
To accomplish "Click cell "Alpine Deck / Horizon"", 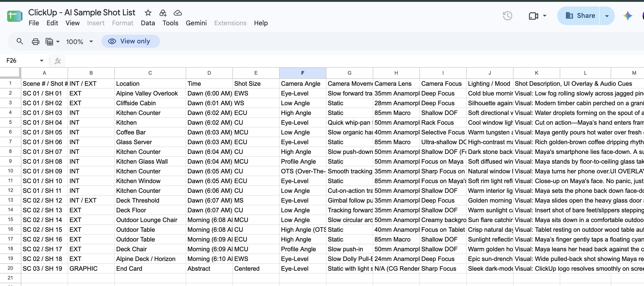I will click(x=150, y=259).
